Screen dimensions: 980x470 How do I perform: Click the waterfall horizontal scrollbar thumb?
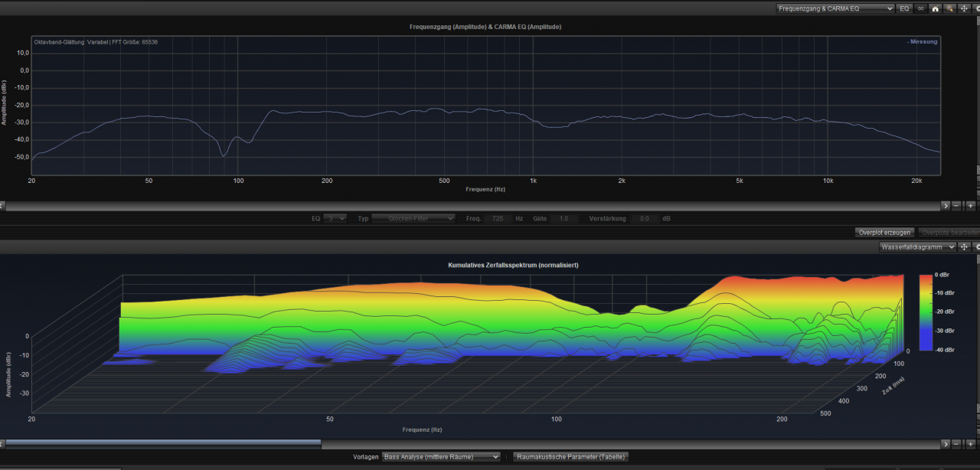point(163,443)
